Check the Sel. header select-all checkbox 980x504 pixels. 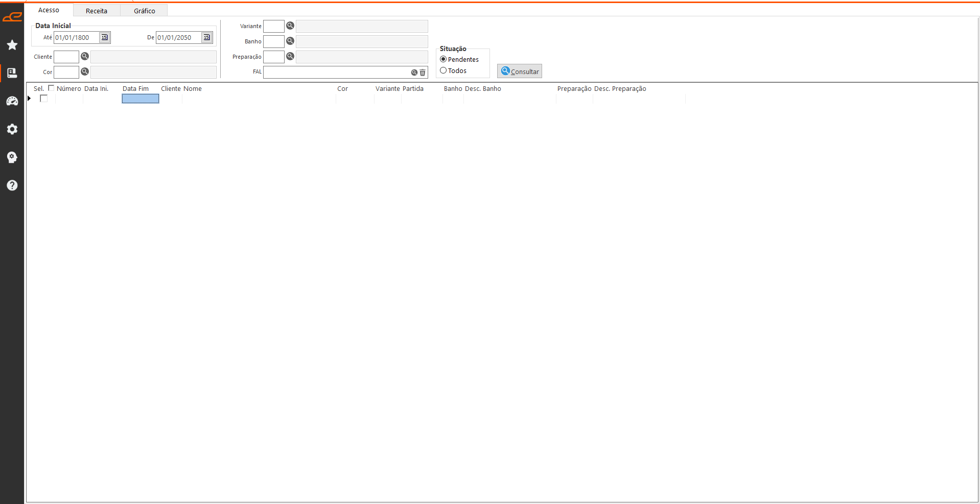pyautogui.click(x=51, y=88)
